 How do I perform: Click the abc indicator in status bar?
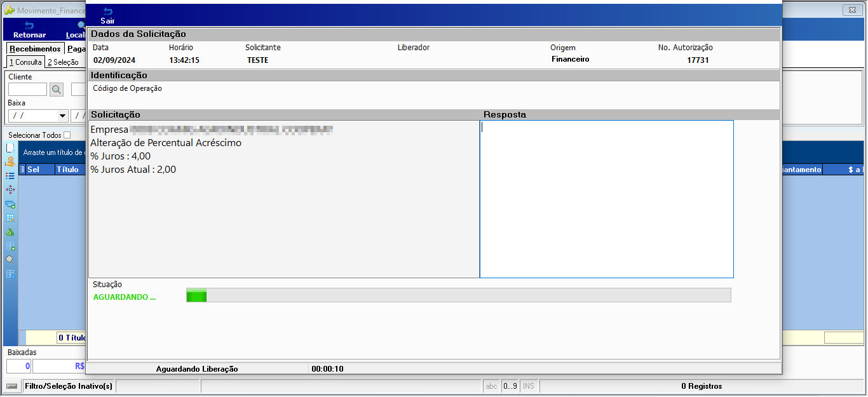point(491,386)
